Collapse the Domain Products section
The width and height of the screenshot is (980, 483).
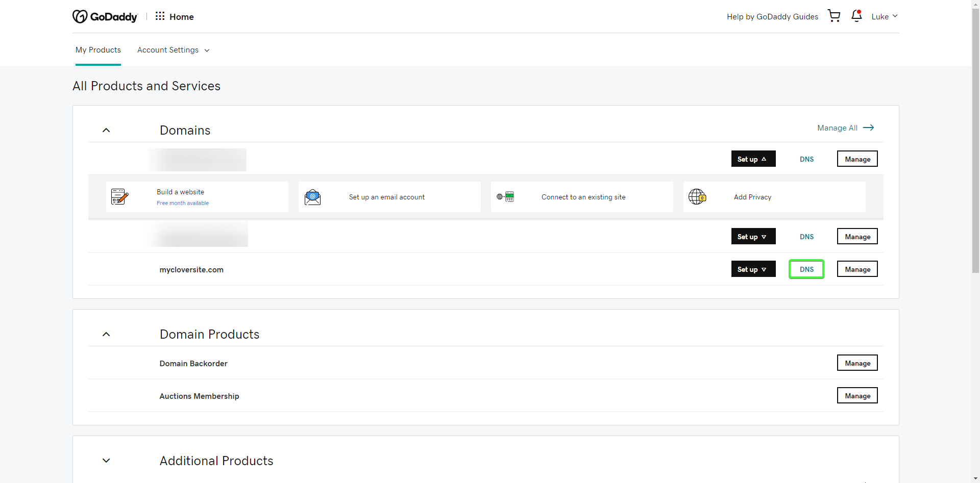click(106, 334)
